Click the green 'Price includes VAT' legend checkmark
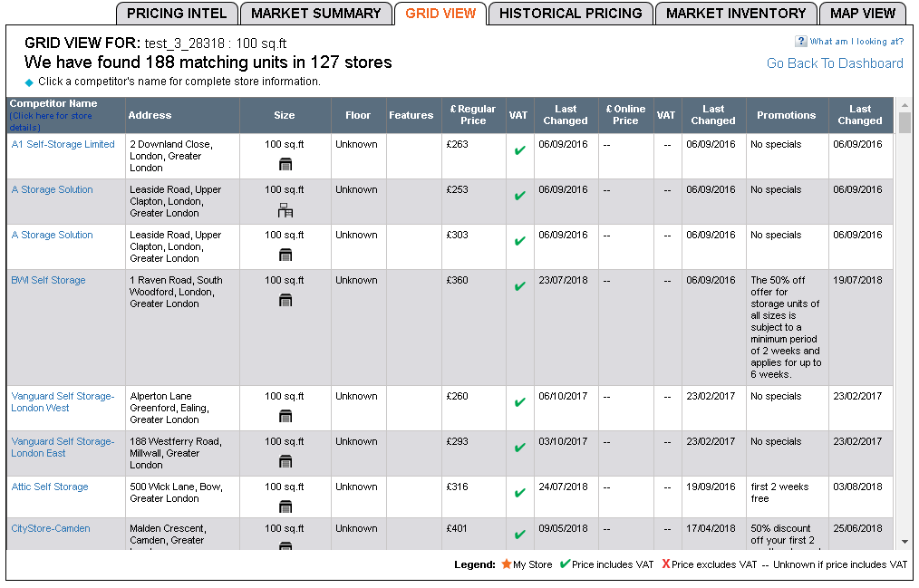This screenshot has height=588, width=919. [565, 564]
